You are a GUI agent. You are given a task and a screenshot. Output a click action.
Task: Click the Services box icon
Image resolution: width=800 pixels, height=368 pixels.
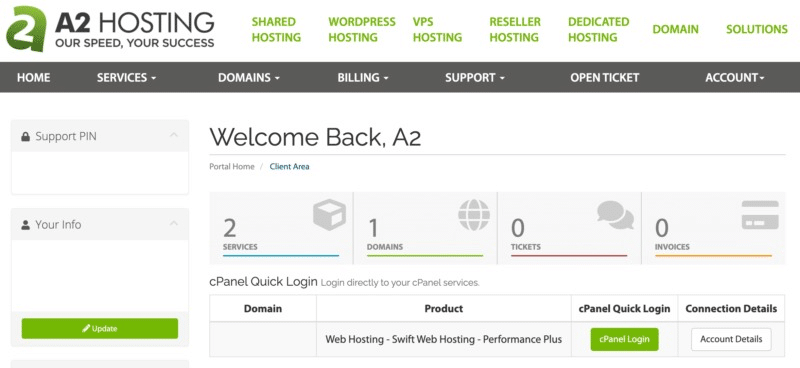329,215
